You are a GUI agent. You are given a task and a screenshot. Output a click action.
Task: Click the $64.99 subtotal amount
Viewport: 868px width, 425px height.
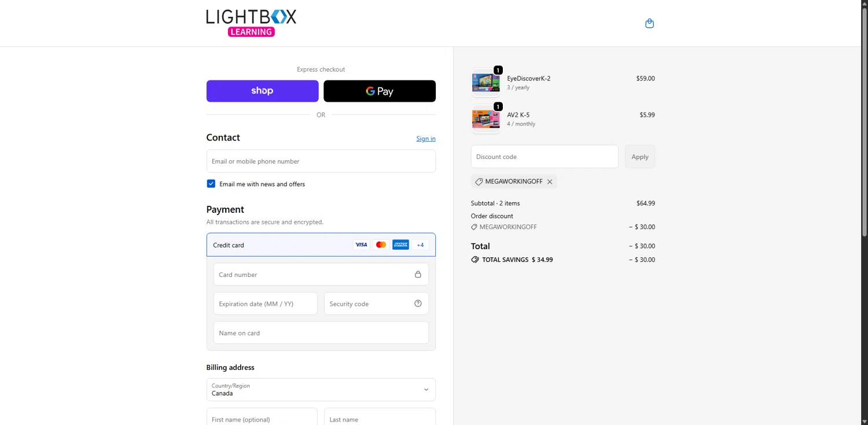[646, 204]
